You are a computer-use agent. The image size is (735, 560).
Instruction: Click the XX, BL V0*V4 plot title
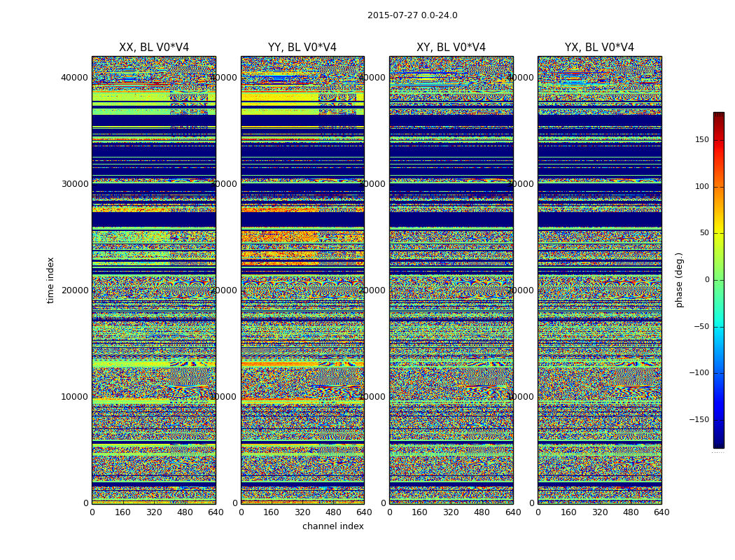tap(153, 48)
